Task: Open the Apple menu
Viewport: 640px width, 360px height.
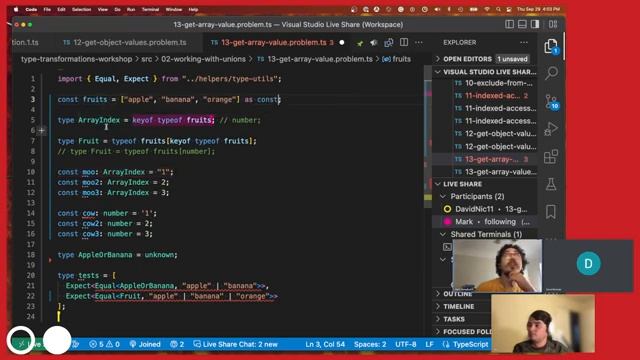Action: pos(16,9)
